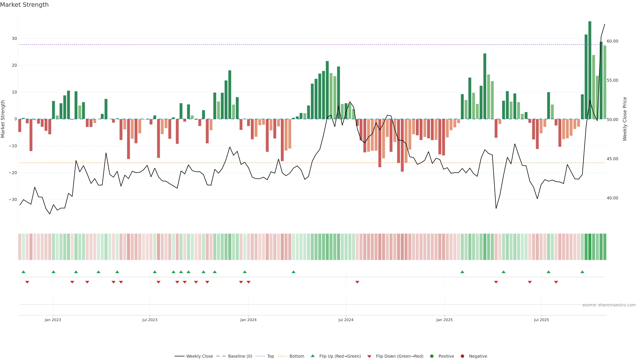644x362 pixels.
Task: Click the Jan 2024 x-axis label
Action: coord(248,320)
